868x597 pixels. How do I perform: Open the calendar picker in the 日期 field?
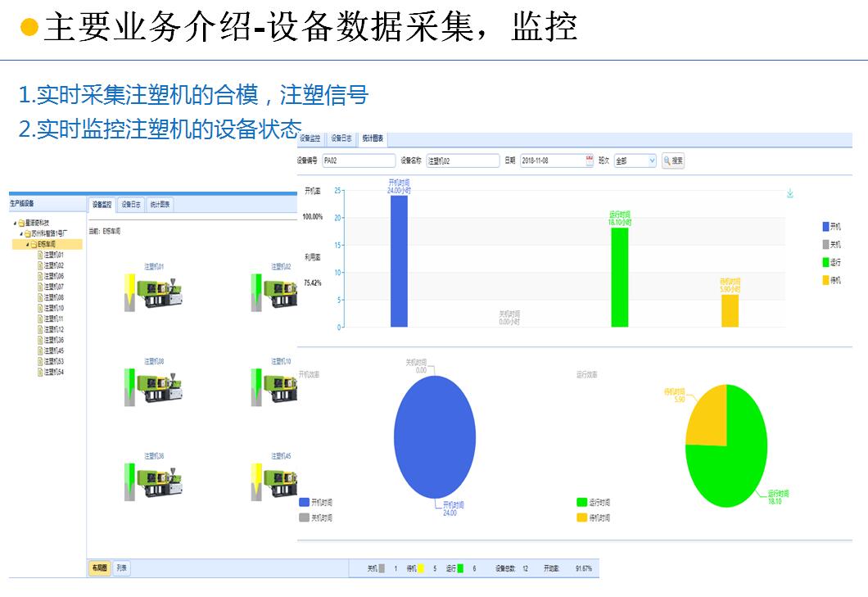point(590,161)
